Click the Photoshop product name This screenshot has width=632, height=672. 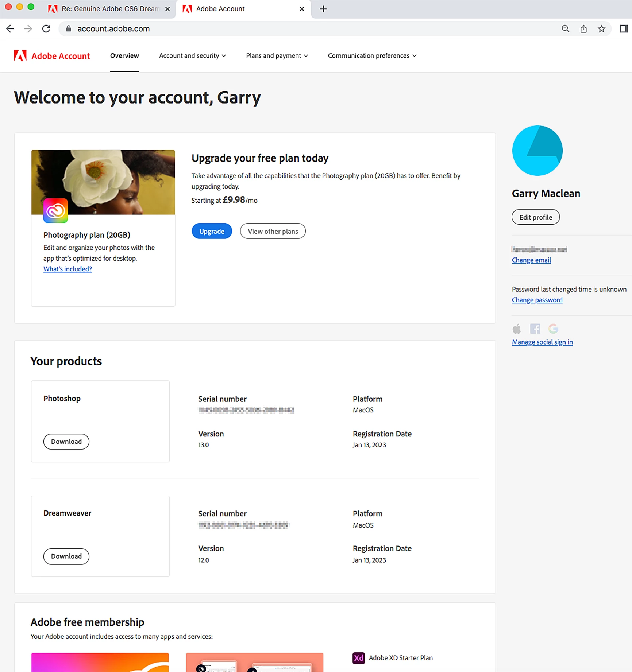pyautogui.click(x=62, y=399)
